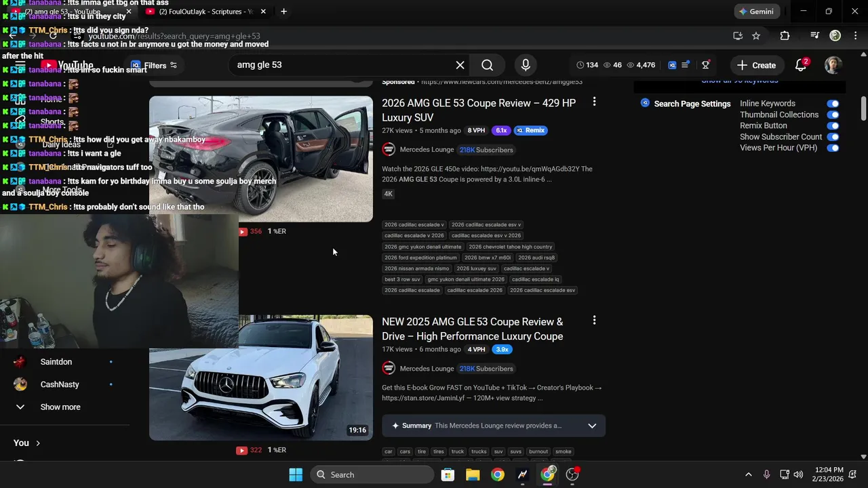Close the FoulOutJayk - Scriptures tab
868x488 pixels.
[263, 12]
